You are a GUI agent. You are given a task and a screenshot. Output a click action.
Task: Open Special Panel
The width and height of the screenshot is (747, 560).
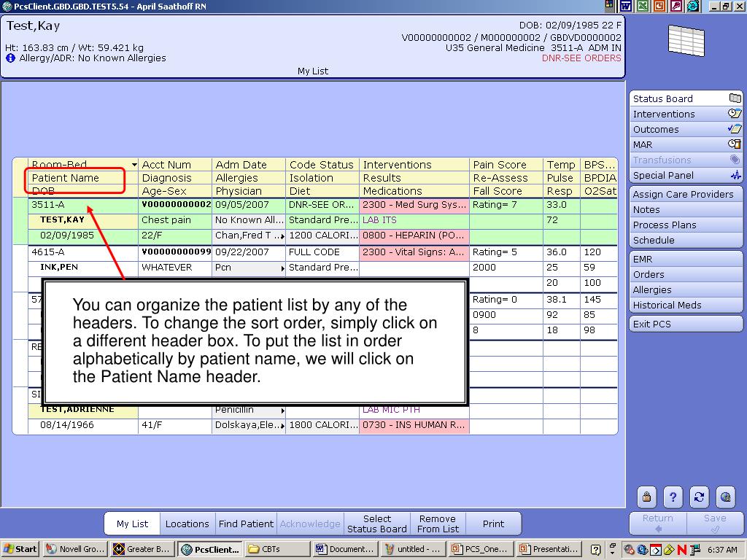pos(686,175)
